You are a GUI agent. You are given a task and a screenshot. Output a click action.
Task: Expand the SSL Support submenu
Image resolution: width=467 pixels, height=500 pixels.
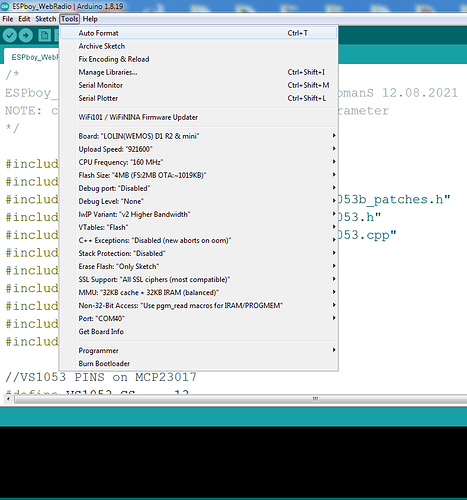pyautogui.click(x=199, y=279)
